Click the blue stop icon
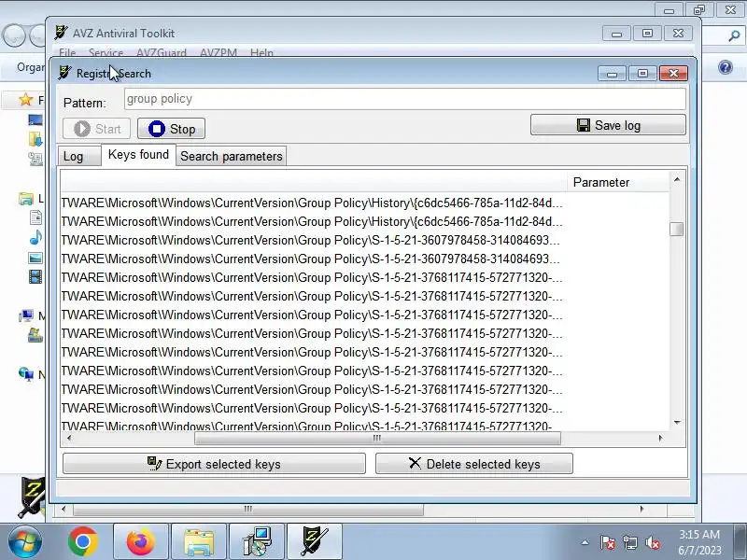The height and width of the screenshot is (560, 747). coord(156,129)
